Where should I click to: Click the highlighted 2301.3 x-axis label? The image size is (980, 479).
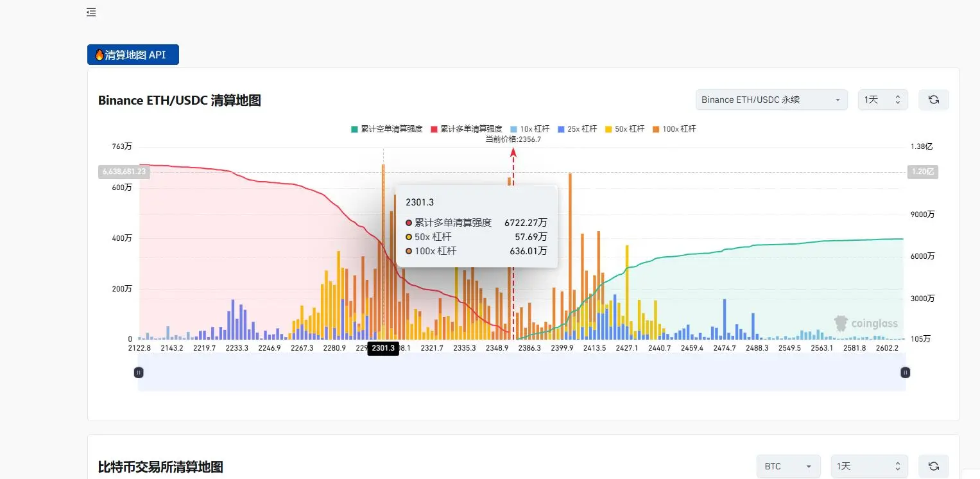point(383,348)
